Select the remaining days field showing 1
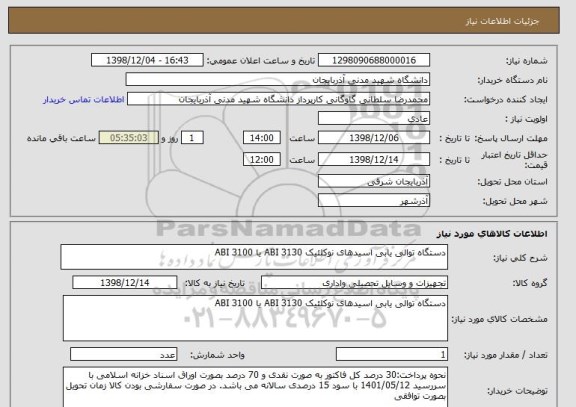The height and width of the screenshot is (407, 576). [x=192, y=138]
